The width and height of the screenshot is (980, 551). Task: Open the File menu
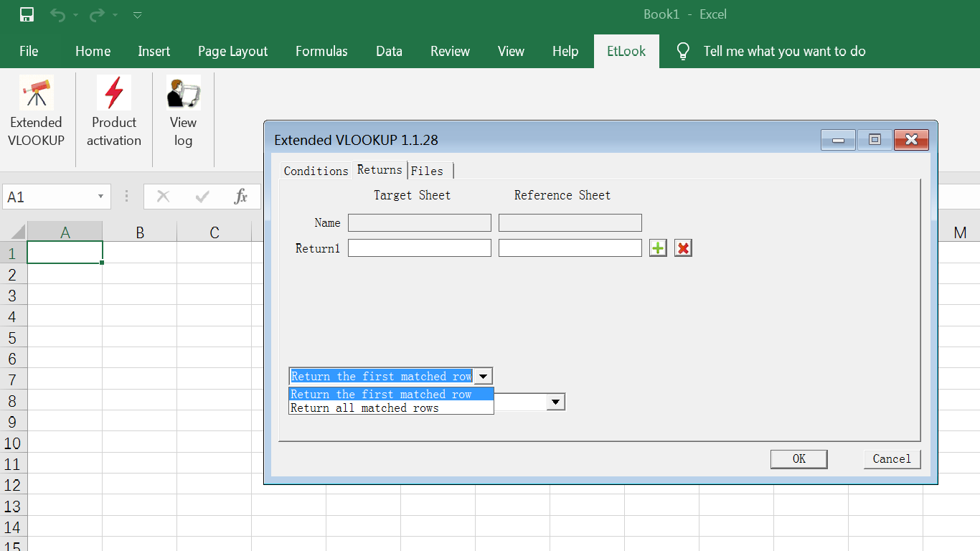(x=29, y=51)
